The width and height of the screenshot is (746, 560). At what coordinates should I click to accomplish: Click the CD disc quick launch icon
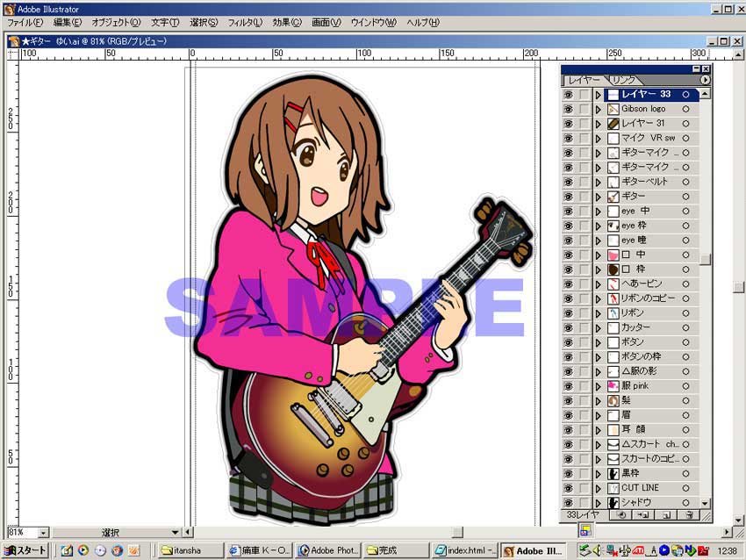pos(100,550)
